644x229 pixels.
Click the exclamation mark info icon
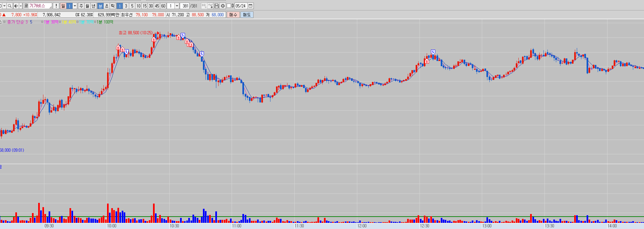click(x=56, y=6)
